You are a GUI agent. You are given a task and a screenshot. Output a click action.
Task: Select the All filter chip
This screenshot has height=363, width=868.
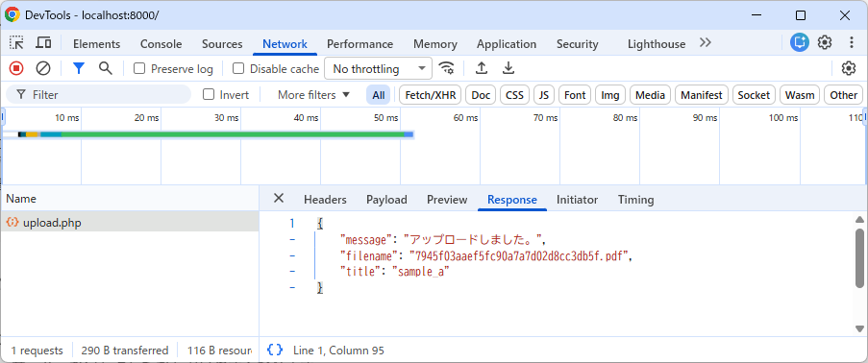point(379,95)
